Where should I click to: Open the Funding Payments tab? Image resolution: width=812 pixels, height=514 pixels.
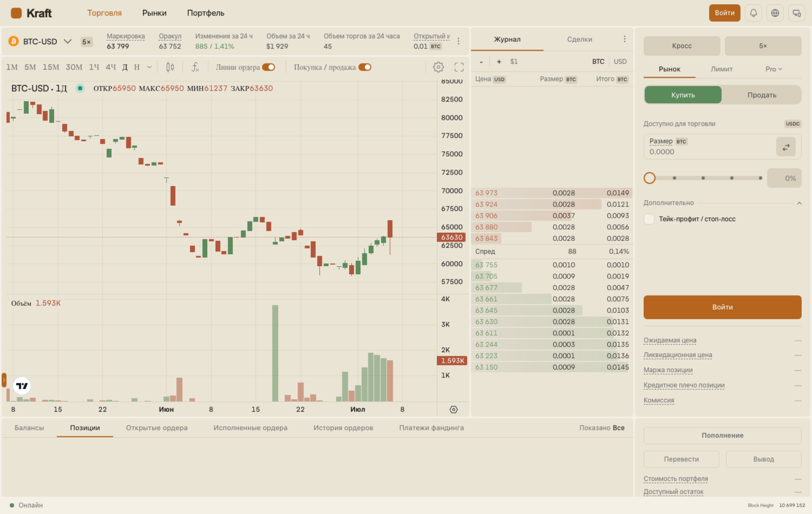(431, 428)
